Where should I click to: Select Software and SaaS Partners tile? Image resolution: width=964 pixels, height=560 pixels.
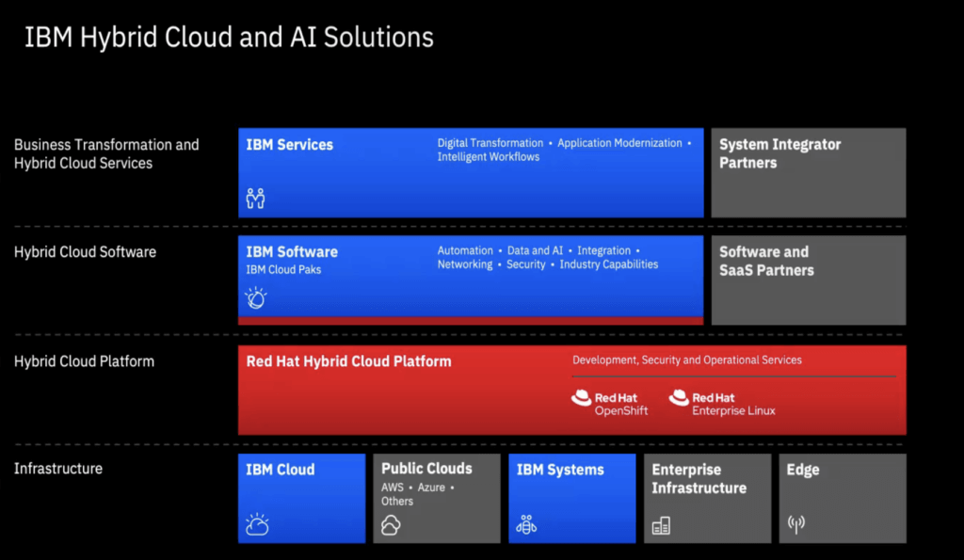(809, 280)
